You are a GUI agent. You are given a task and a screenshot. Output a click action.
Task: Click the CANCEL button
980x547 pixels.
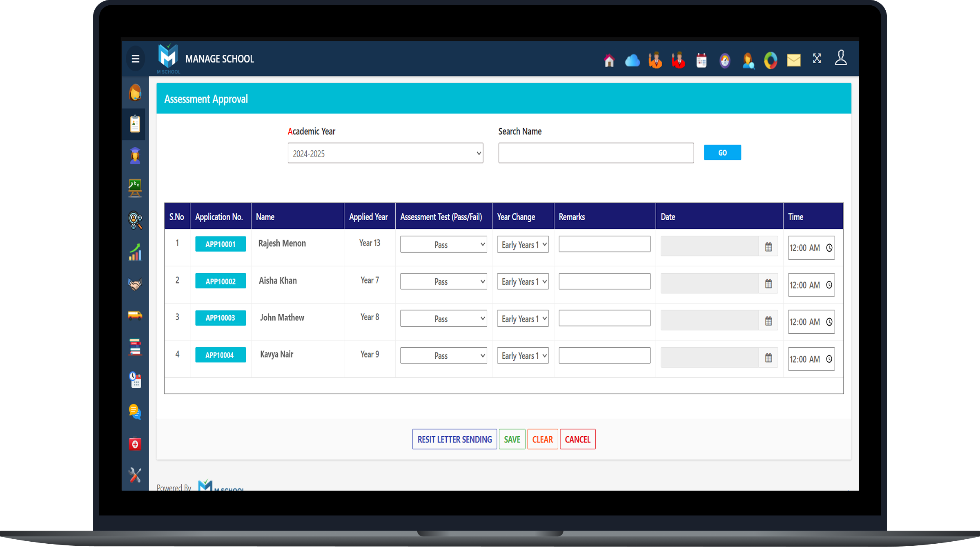click(578, 439)
